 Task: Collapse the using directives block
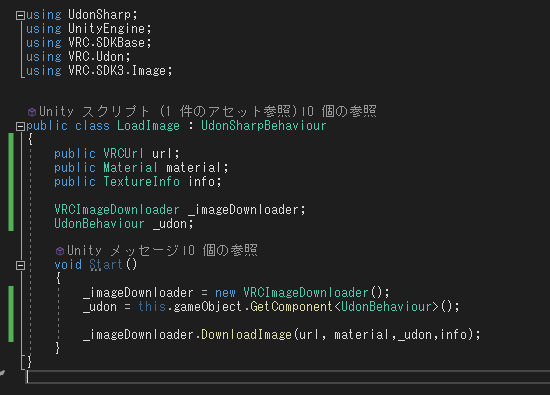tap(20, 15)
